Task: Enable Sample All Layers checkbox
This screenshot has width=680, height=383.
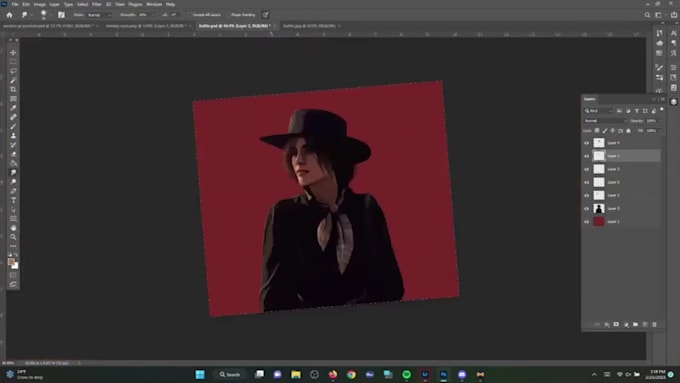Action: [190, 15]
